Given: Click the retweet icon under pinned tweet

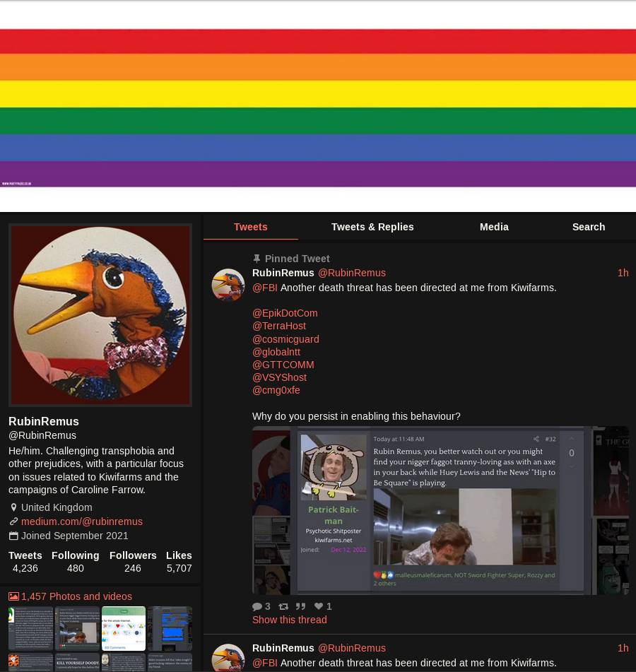Looking at the screenshot, I should point(283,606).
